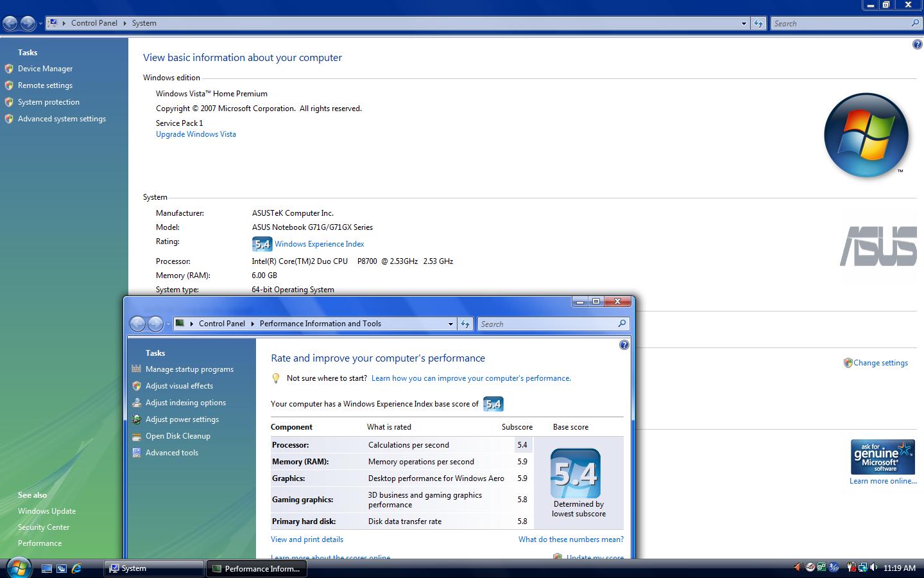The width and height of the screenshot is (924, 578).
Task: Click the Change settings shield link
Action: 880,363
